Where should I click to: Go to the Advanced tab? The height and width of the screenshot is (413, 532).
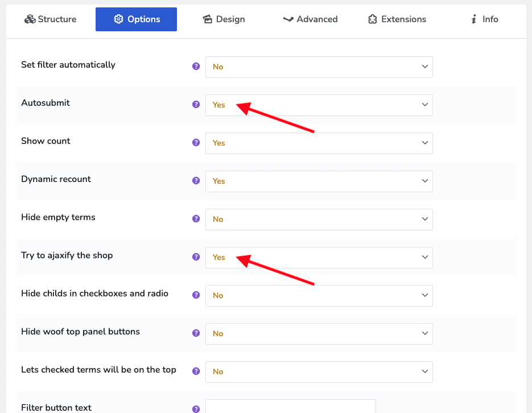(x=310, y=19)
